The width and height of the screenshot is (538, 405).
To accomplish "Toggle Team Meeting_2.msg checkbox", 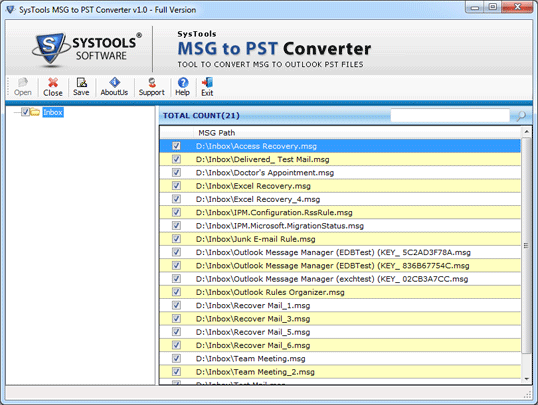I will click(x=176, y=372).
